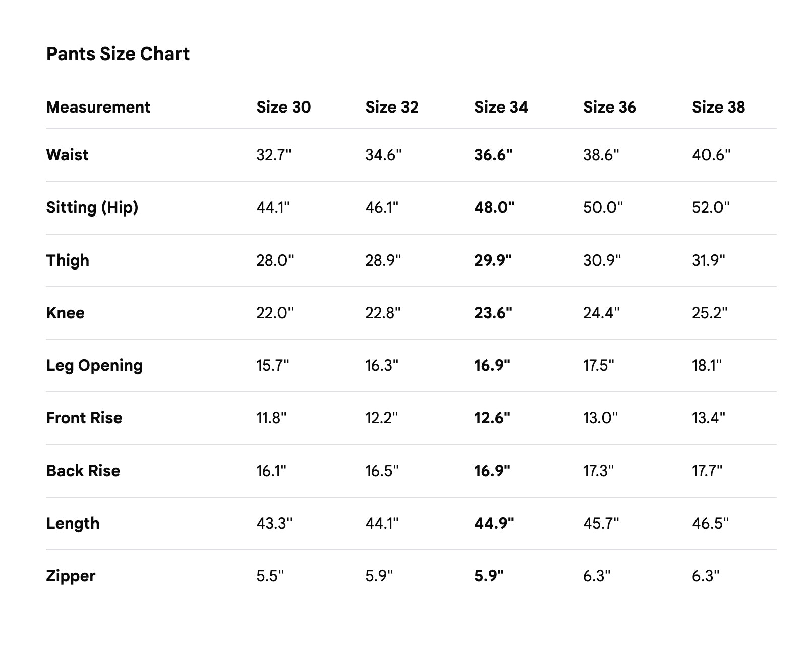Select the Size 38 column header
The image size is (812, 645).
[718, 107]
